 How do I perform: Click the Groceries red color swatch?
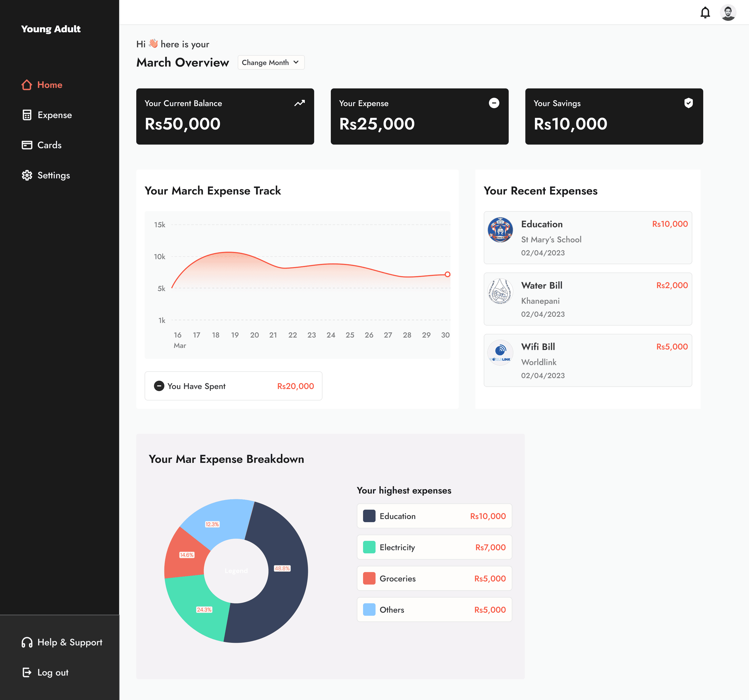tap(369, 578)
